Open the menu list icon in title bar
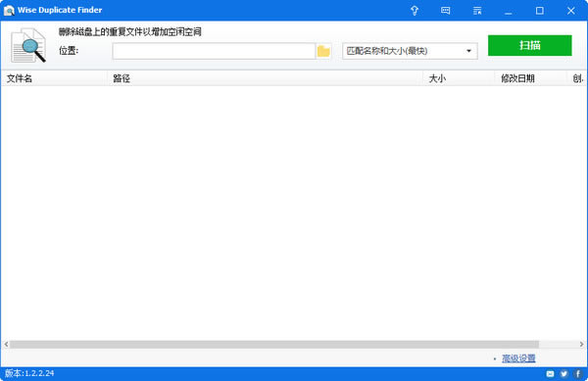The width and height of the screenshot is (588, 381). tap(477, 11)
